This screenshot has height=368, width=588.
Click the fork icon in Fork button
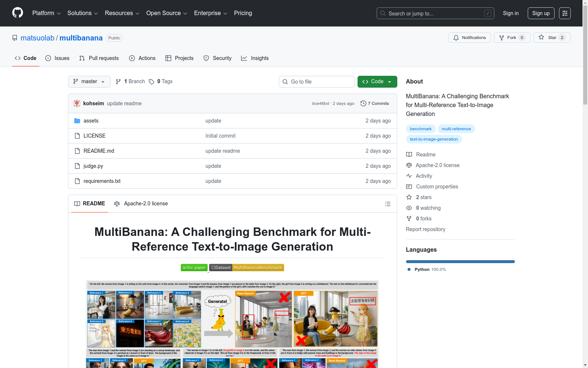tap(502, 38)
